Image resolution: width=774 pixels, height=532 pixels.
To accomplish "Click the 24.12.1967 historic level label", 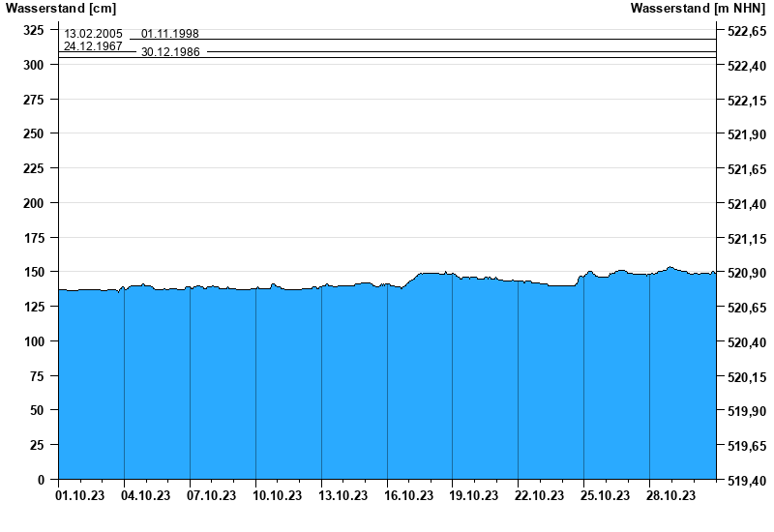I will click(x=93, y=45).
